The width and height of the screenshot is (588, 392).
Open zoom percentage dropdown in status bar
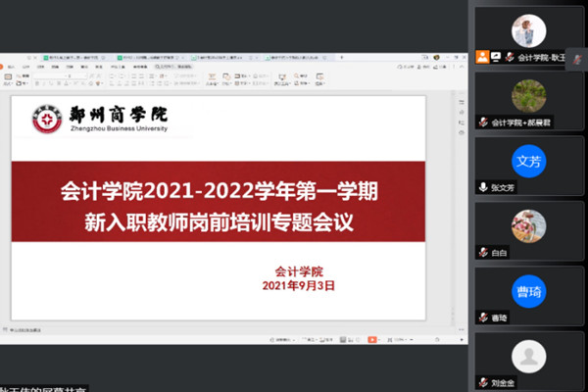400,339
